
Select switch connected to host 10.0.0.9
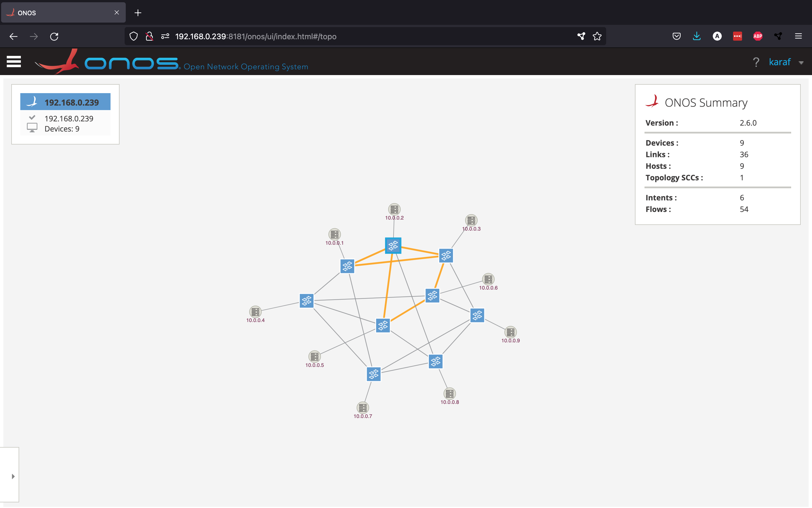(477, 315)
